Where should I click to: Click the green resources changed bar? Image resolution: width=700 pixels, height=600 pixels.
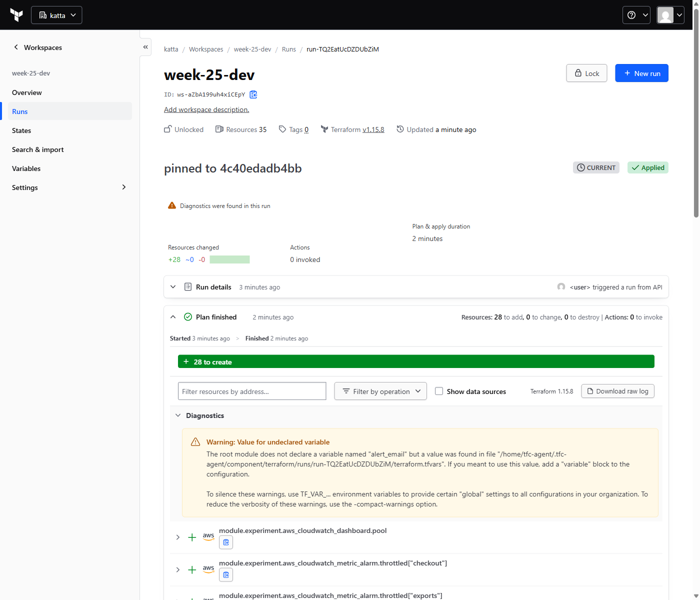coord(229,259)
